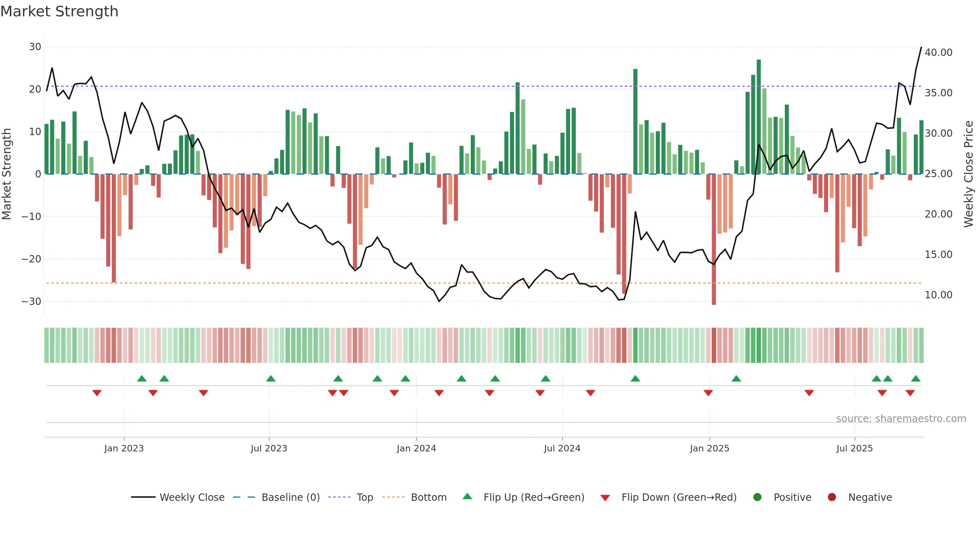
Task: Click the Jul 2024 date label
Action: tap(562, 448)
